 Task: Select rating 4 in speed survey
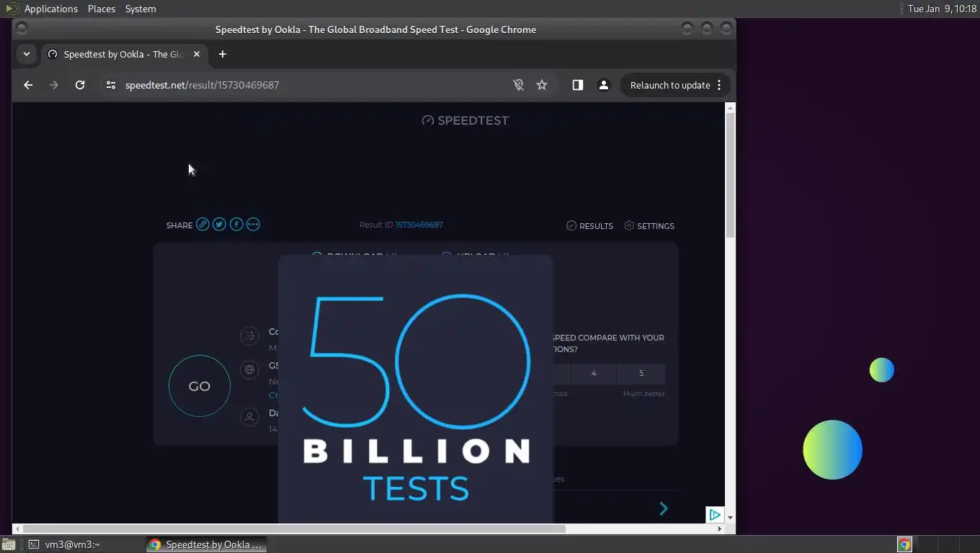pyautogui.click(x=594, y=373)
